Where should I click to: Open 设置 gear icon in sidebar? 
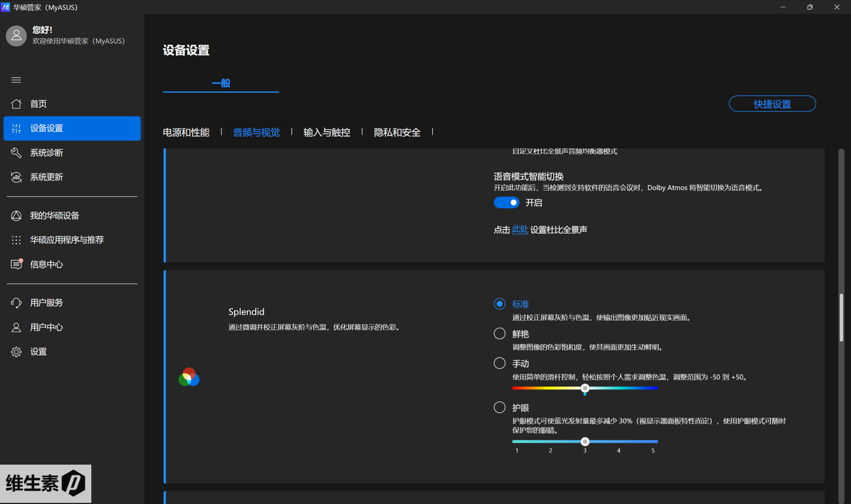click(x=16, y=352)
